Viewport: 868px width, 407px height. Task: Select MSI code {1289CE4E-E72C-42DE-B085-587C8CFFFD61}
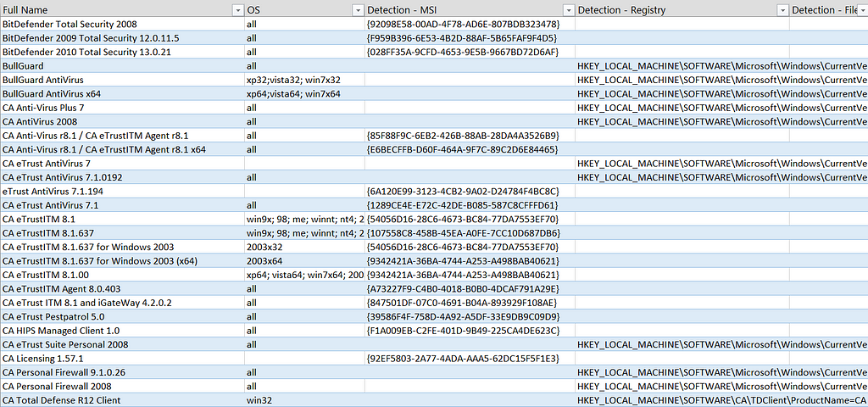pyautogui.click(x=470, y=205)
